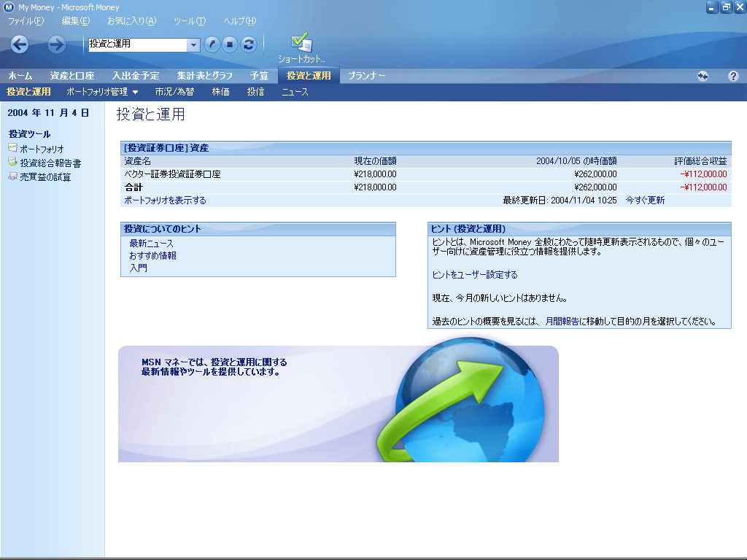Click the 最終更新日 timestamp text
Screen dimensions: 747x560
(560, 201)
